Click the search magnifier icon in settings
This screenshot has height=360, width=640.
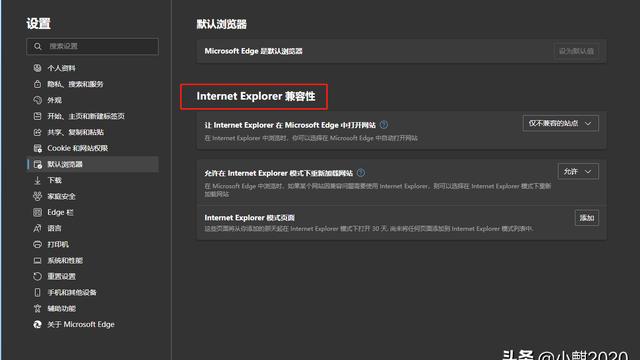pyautogui.click(x=38, y=47)
